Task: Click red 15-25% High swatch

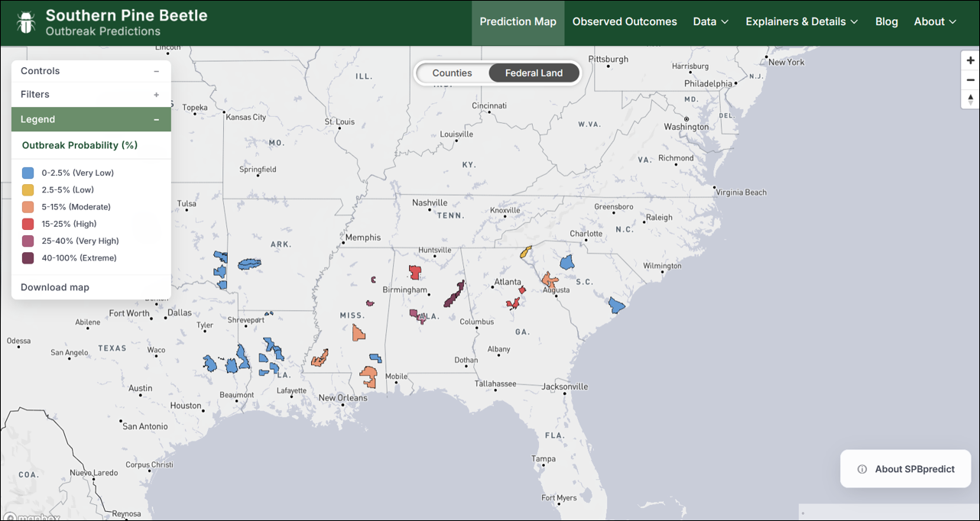Action: click(x=28, y=224)
